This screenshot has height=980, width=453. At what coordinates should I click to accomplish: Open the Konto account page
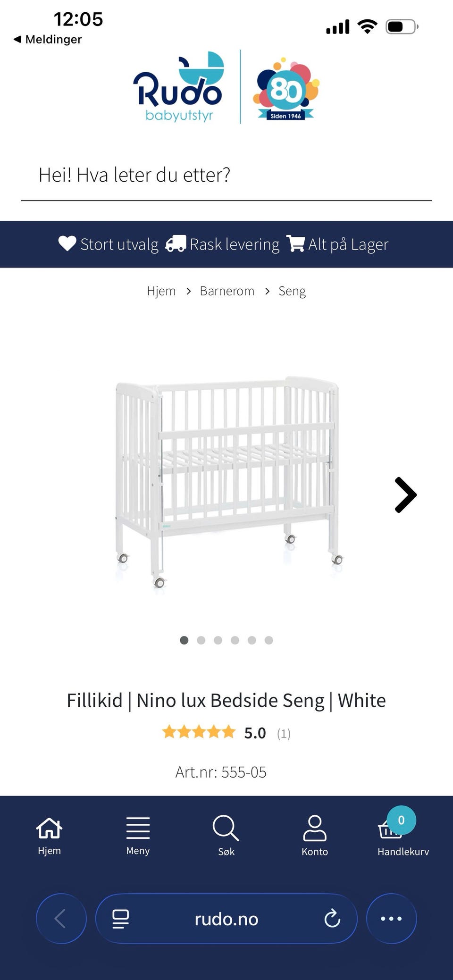pyautogui.click(x=315, y=836)
